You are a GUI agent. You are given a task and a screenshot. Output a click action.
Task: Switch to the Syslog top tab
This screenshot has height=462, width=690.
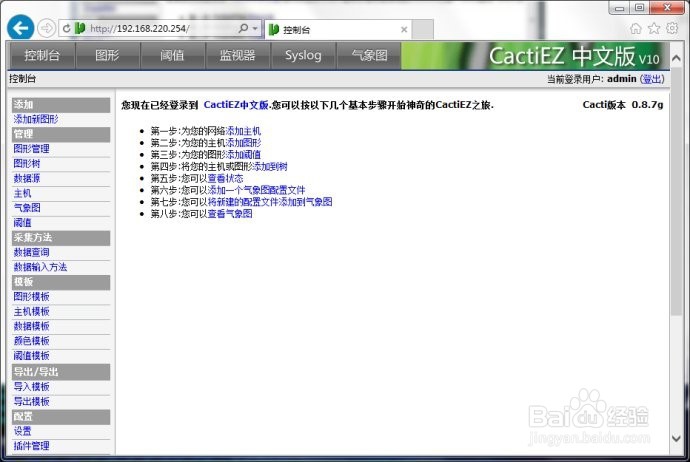pyautogui.click(x=303, y=55)
